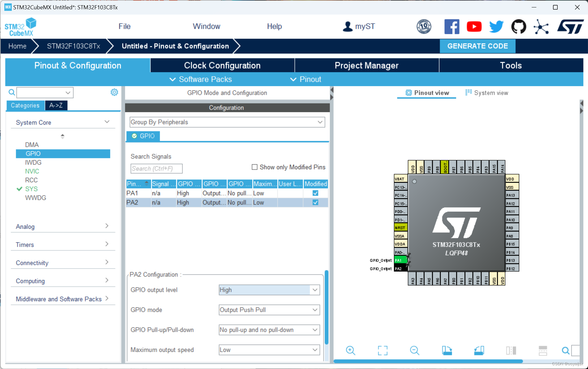Switch to Clock Configuration tab
This screenshot has width=588, height=369.
[x=222, y=65]
